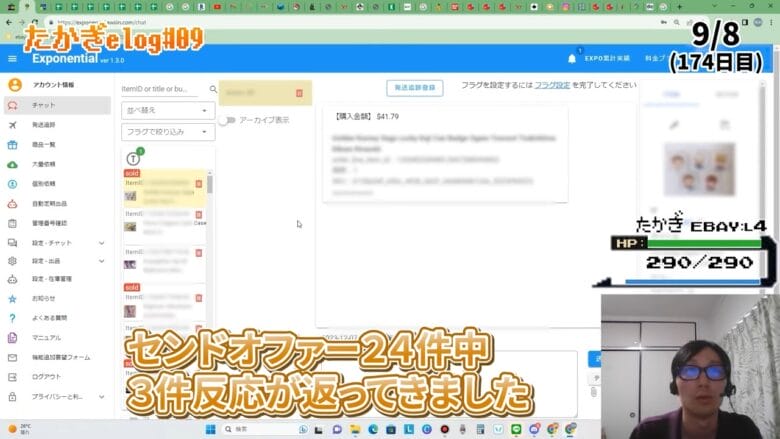The width and height of the screenshot is (780, 439).
Task: Select the second chat item thumbnail
Action: [130, 227]
